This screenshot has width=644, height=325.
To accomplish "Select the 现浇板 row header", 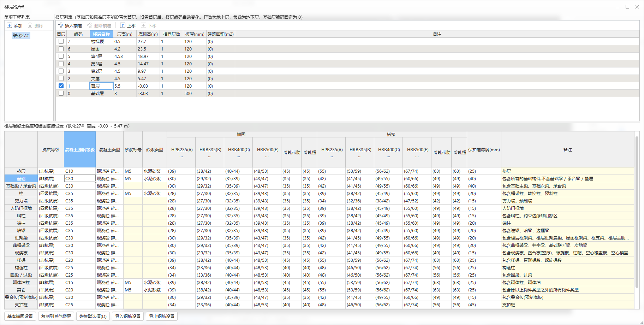I will [x=21, y=253].
